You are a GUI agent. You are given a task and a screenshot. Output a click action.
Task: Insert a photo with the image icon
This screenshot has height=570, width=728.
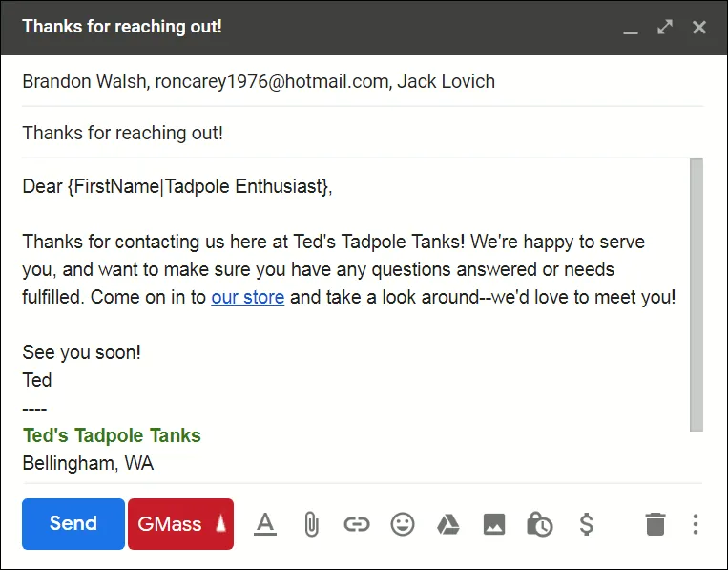click(x=494, y=524)
